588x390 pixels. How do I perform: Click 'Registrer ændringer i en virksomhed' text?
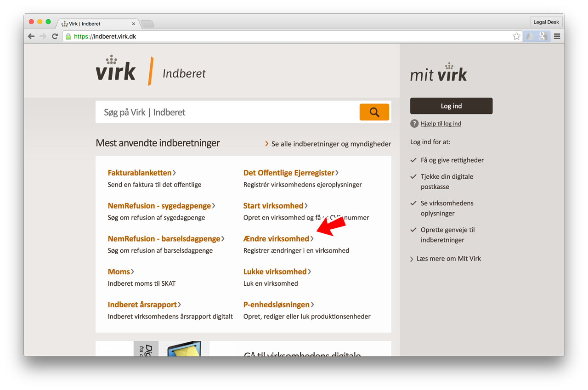pyautogui.click(x=296, y=251)
